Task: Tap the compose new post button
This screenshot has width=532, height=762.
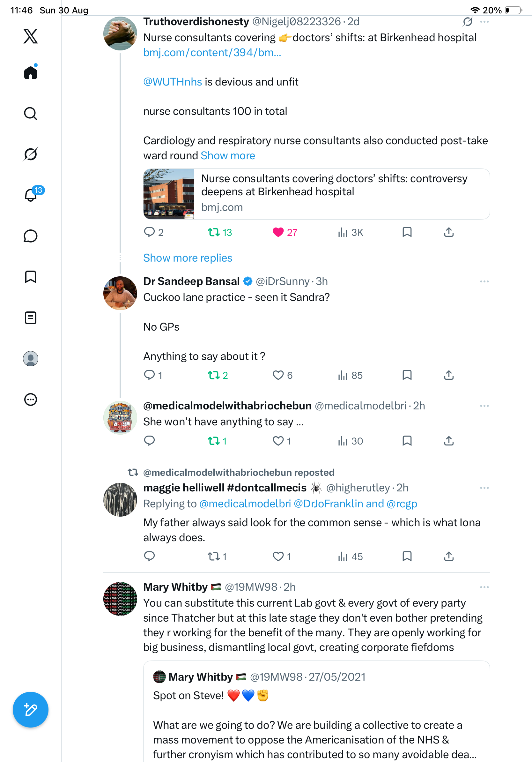Action: [31, 710]
